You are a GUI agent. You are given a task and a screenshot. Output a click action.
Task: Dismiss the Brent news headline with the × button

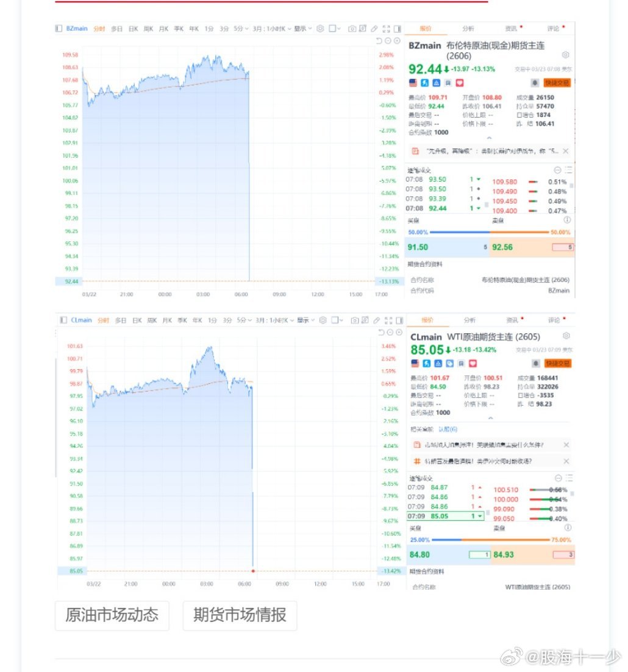pos(566,150)
